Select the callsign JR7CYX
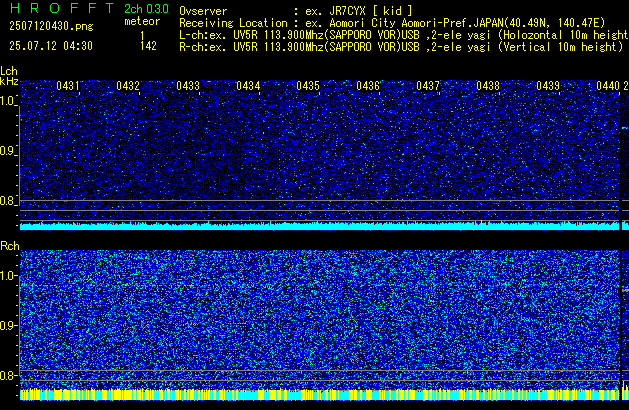Viewport: 629px width, 410px height. pyautogui.click(x=347, y=11)
